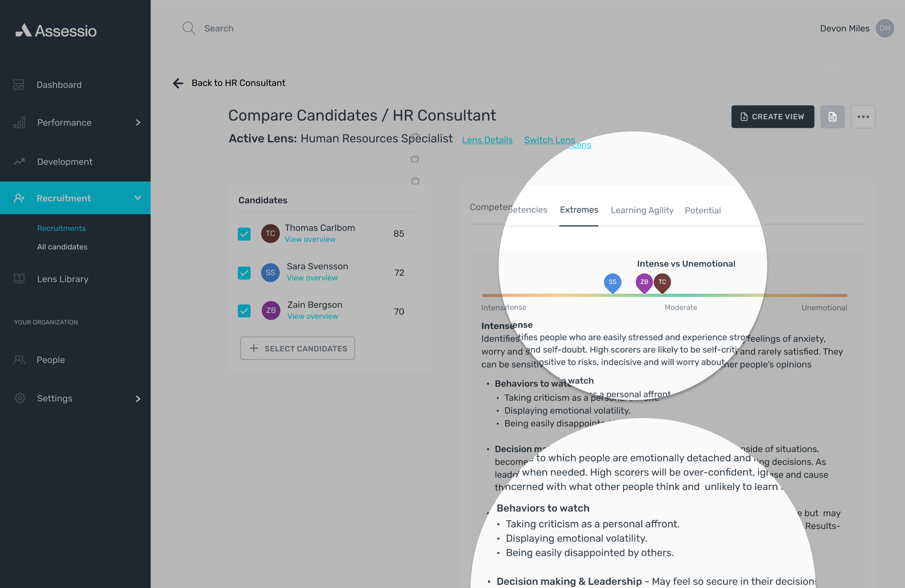The image size is (905, 588).
Task: Click the back arrow to HR Consultant
Action: click(x=178, y=83)
